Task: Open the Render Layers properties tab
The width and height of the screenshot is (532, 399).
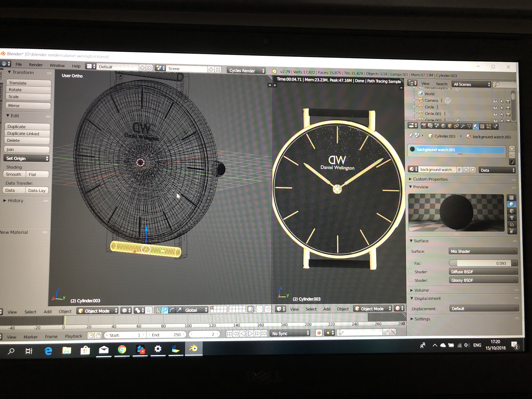Action: [x=430, y=125]
